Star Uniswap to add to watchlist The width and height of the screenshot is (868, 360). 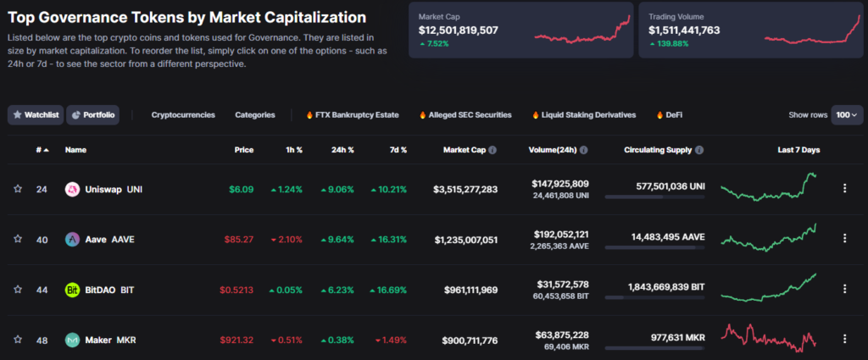18,189
